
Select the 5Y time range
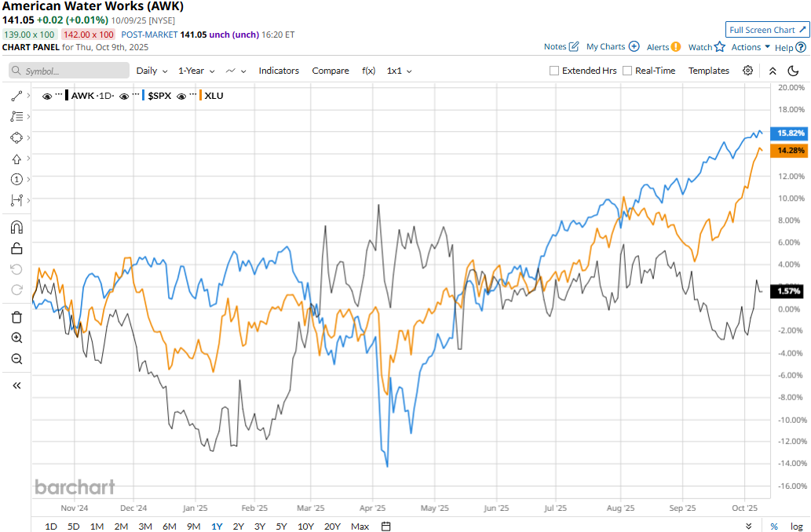pos(281,527)
